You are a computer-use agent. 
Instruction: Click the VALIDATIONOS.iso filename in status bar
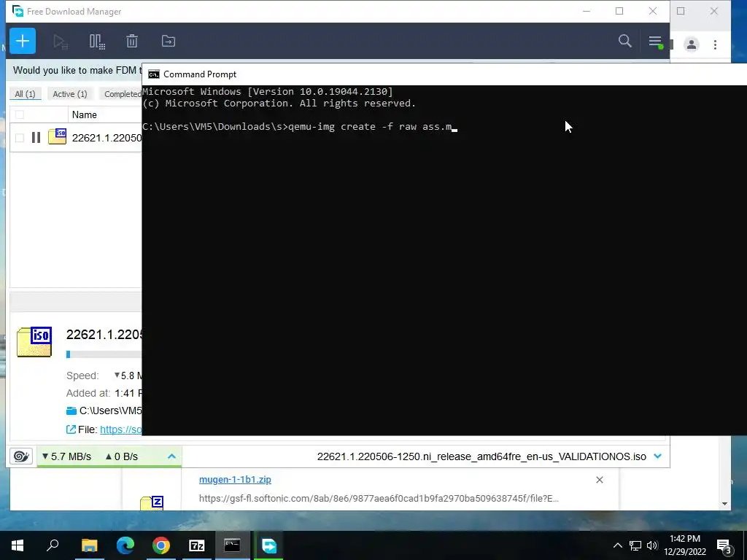[481, 456]
